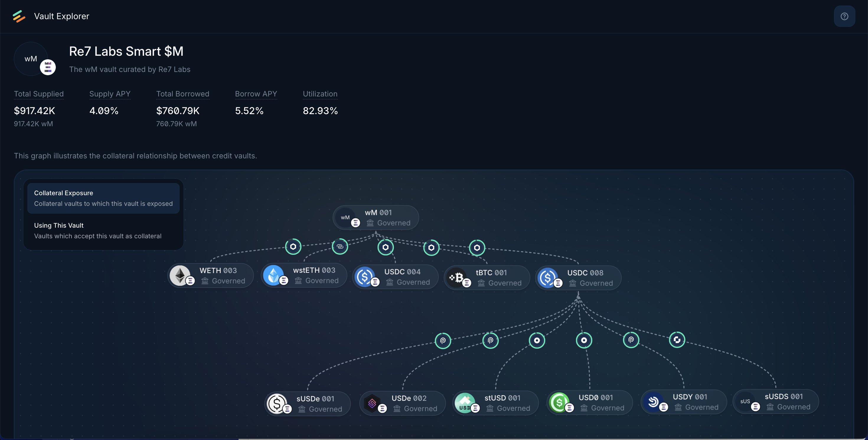The height and width of the screenshot is (440, 868).
Task: Expand the USDC 008 vault node
Action: click(578, 278)
